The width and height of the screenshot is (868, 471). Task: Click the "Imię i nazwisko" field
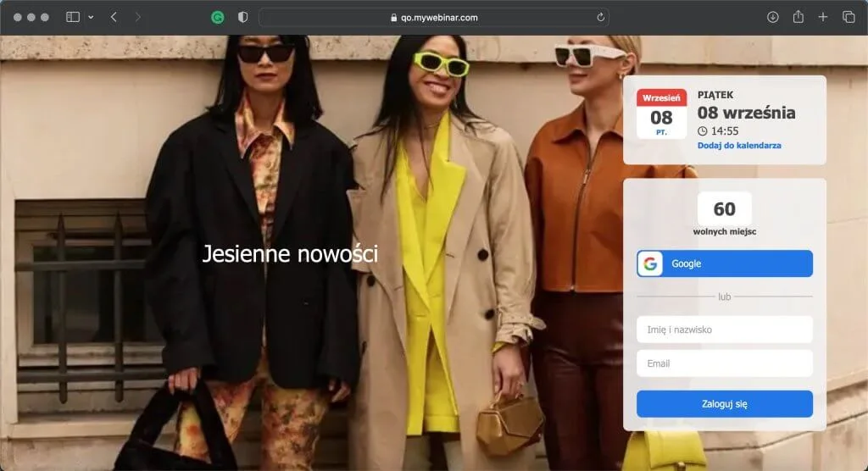coord(725,330)
